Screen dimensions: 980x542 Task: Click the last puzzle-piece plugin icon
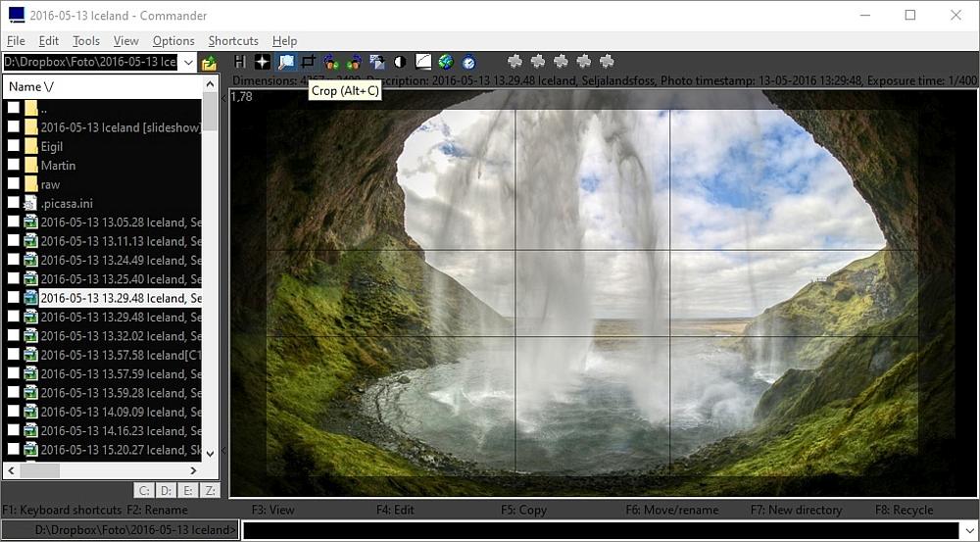pyautogui.click(x=607, y=62)
